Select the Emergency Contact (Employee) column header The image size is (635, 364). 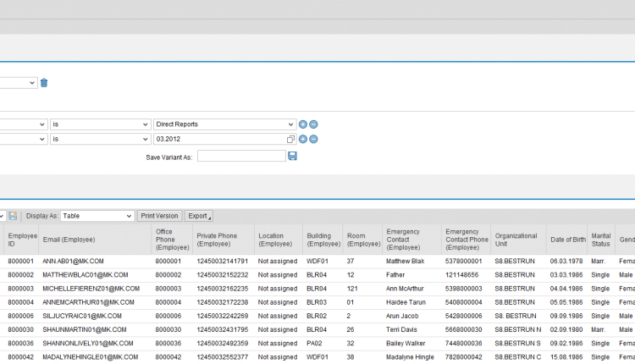(411, 240)
